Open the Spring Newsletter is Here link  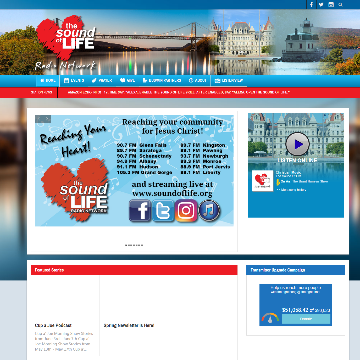pos(129,326)
